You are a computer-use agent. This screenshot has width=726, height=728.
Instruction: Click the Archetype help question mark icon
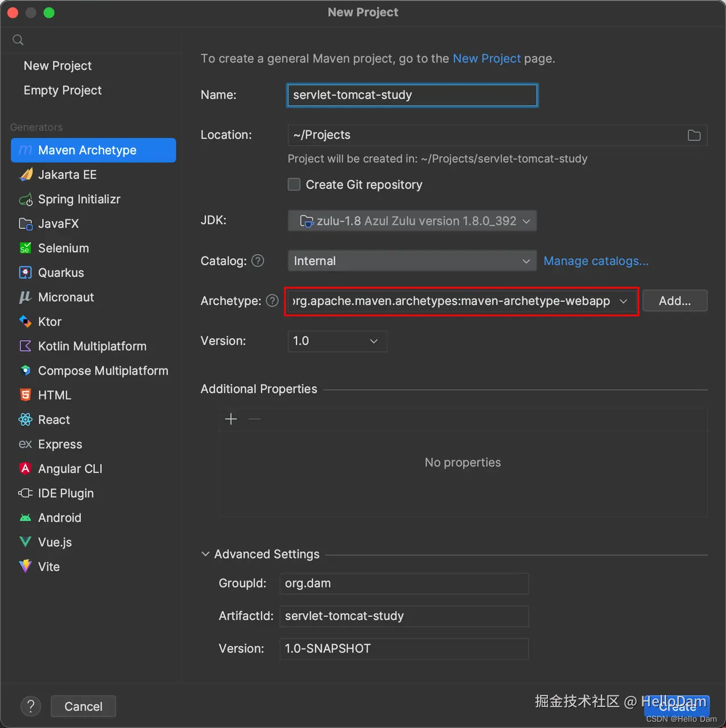click(272, 300)
